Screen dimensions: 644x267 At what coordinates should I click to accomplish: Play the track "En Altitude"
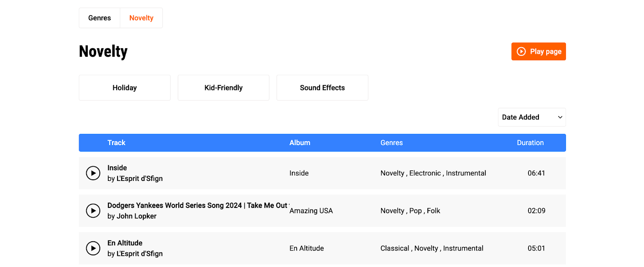pyautogui.click(x=93, y=248)
